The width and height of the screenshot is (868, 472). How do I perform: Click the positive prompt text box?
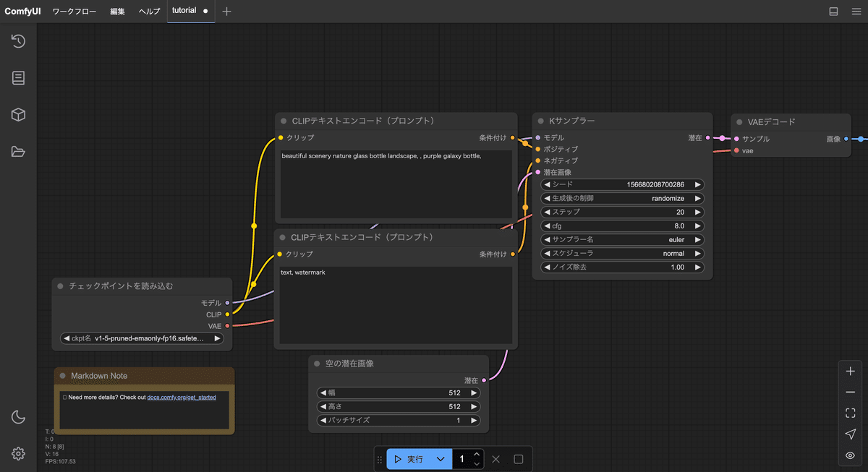pyautogui.click(x=396, y=184)
